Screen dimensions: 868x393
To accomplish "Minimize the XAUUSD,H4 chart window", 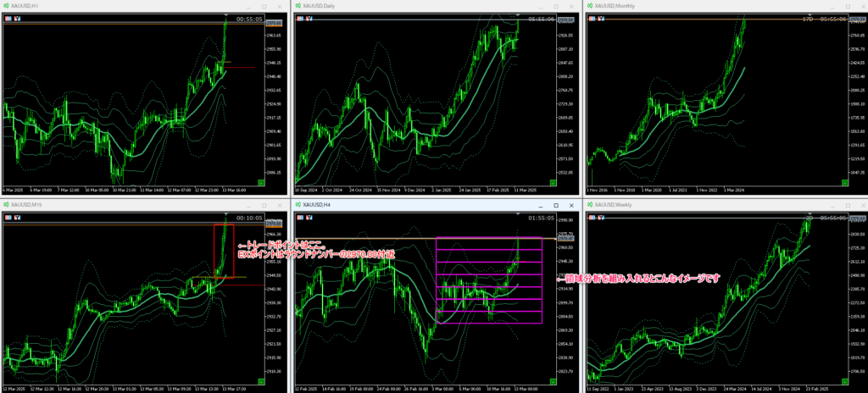I will tap(541, 205).
